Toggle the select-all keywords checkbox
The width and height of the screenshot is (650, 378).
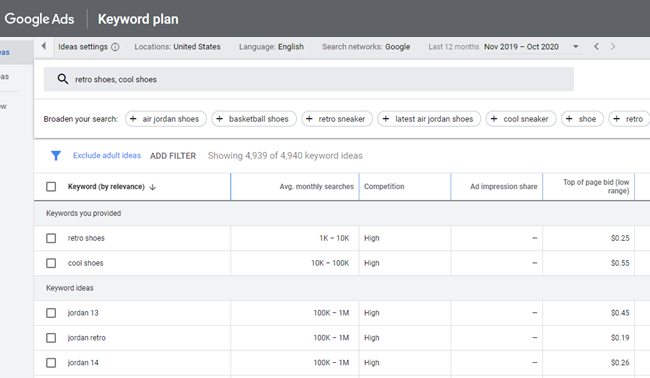pos(51,187)
